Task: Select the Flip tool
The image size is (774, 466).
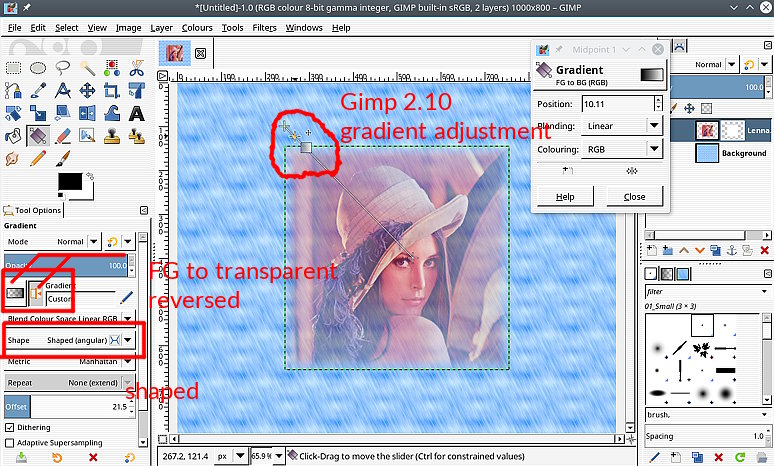Action: [87, 113]
